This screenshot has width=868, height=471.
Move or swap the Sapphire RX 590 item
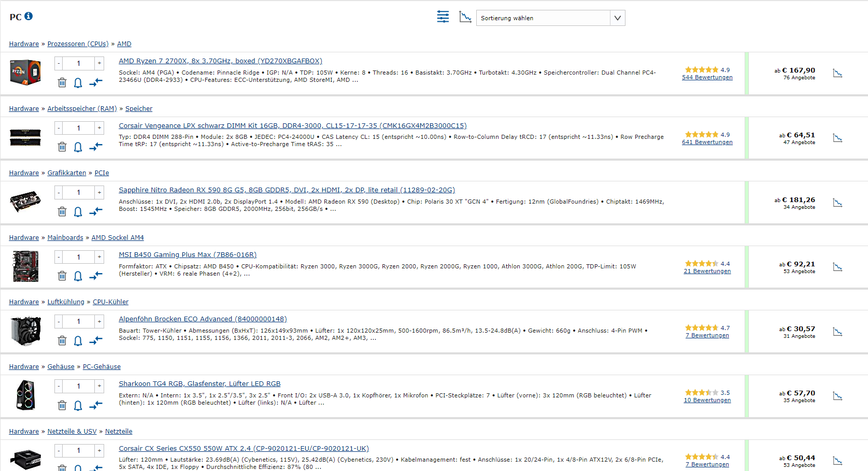pos(96,211)
